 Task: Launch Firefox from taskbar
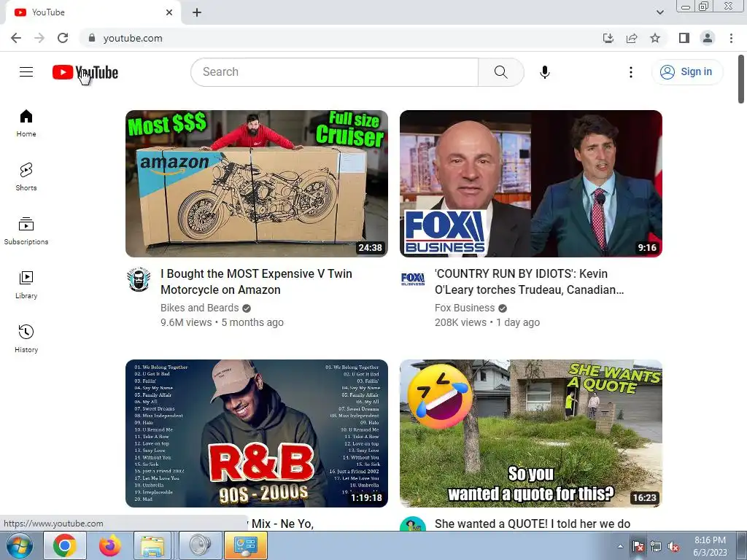[x=110, y=545]
